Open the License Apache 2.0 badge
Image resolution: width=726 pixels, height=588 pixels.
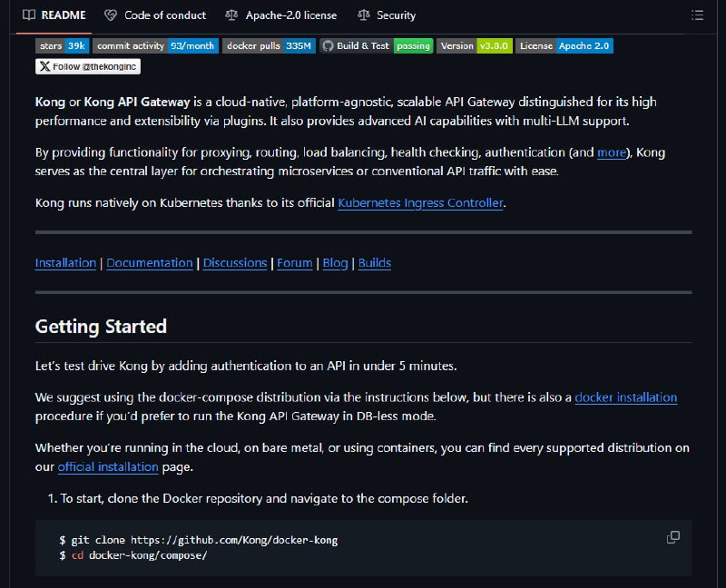[x=564, y=46]
